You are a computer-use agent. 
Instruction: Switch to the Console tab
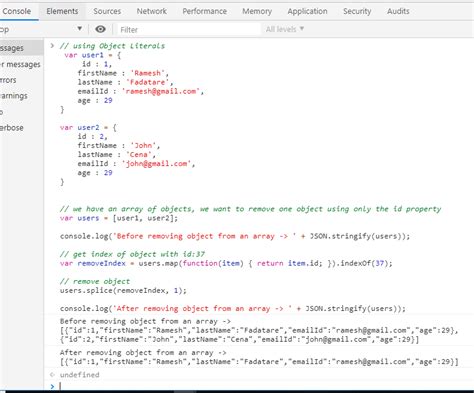pyautogui.click(x=17, y=11)
